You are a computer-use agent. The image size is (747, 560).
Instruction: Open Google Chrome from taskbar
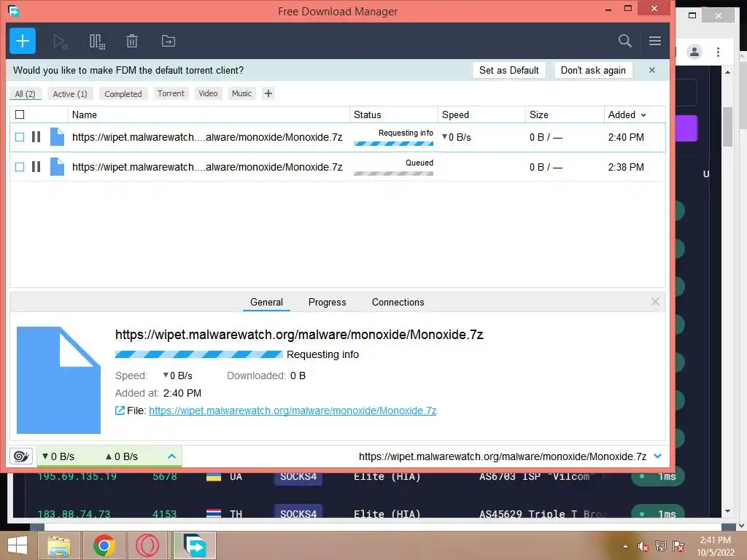pyautogui.click(x=104, y=545)
